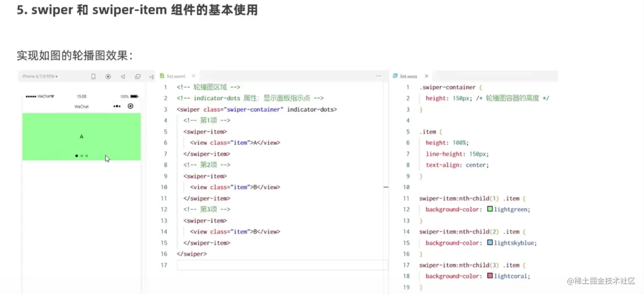Screen dimensions: 644x294
Task: Click the list.wxss file icon
Action: tap(395, 76)
